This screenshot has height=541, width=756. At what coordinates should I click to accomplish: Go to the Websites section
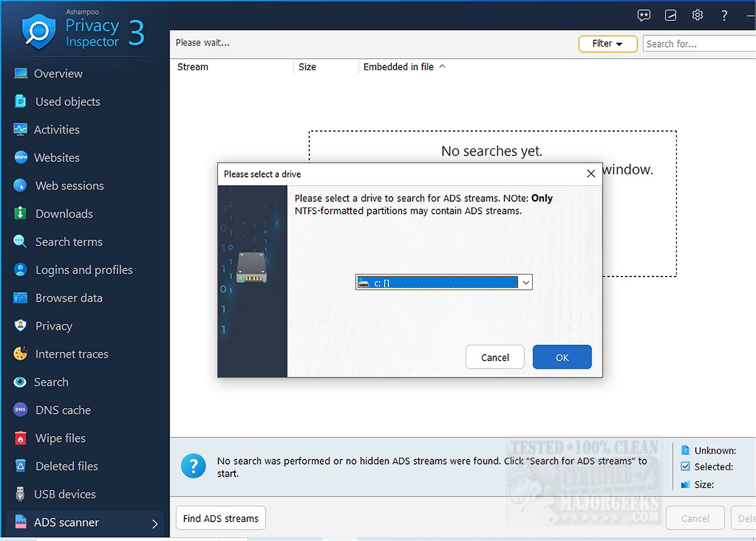[x=56, y=157]
